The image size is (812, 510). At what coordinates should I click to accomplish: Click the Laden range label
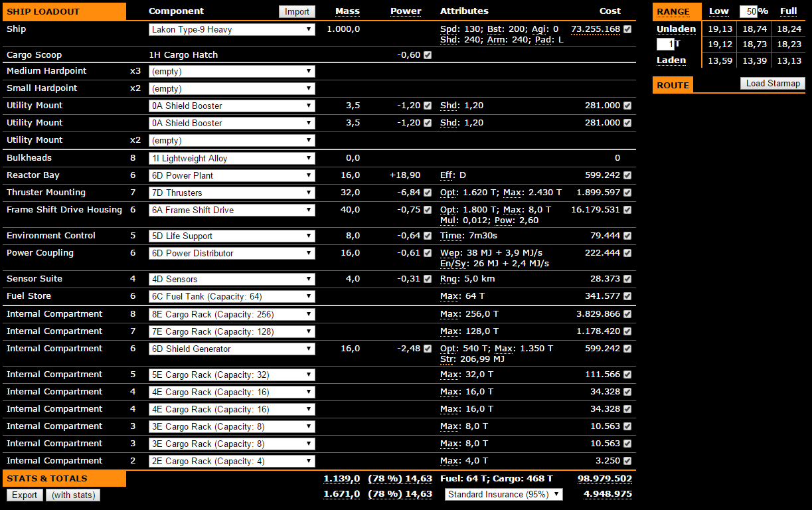click(671, 60)
